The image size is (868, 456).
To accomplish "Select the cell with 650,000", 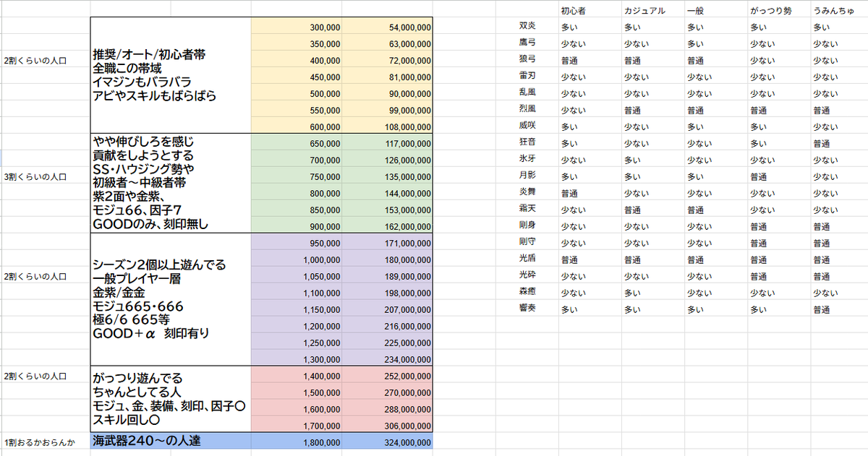I will pos(297,143).
